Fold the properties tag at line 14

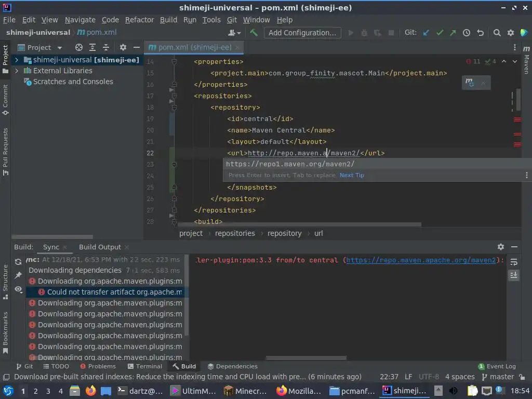[x=174, y=62]
